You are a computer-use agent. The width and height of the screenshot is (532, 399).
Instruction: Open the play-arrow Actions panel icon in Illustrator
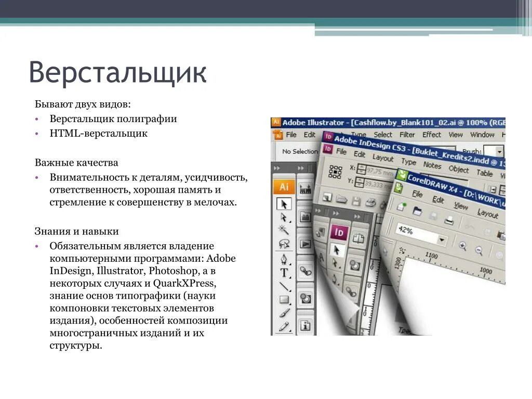coord(305,244)
